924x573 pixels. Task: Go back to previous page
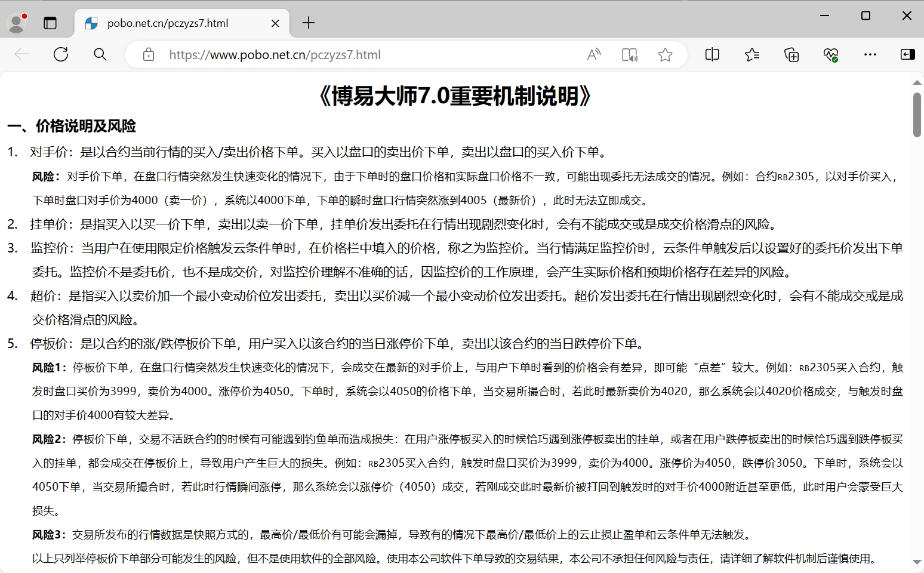21,55
